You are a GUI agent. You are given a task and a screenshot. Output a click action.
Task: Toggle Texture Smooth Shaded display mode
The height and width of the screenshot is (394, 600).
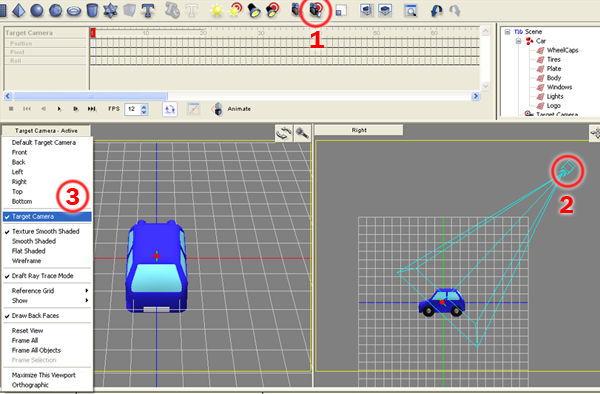(x=47, y=231)
